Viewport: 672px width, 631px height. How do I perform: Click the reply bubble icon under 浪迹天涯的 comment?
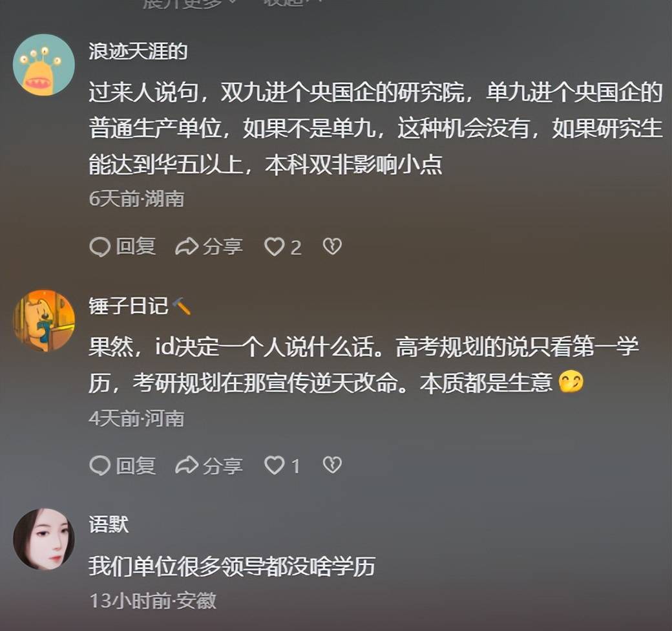pyautogui.click(x=100, y=247)
